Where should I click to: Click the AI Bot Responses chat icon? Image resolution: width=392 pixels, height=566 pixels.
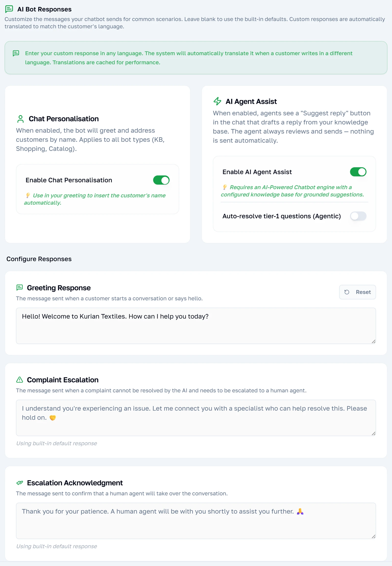point(9,9)
